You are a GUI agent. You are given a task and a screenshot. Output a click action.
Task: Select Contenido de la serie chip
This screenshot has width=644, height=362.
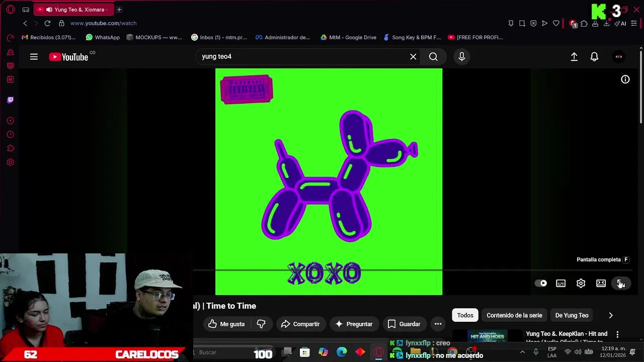pos(514,315)
